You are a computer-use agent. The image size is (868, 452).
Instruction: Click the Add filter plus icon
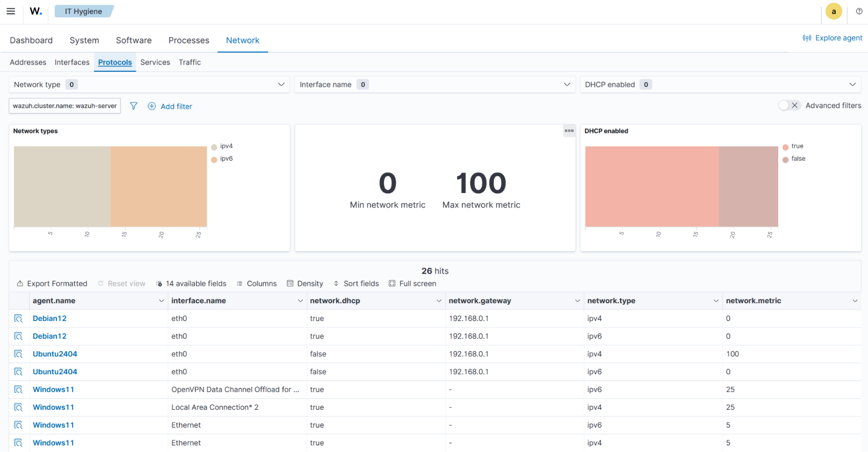tap(152, 106)
